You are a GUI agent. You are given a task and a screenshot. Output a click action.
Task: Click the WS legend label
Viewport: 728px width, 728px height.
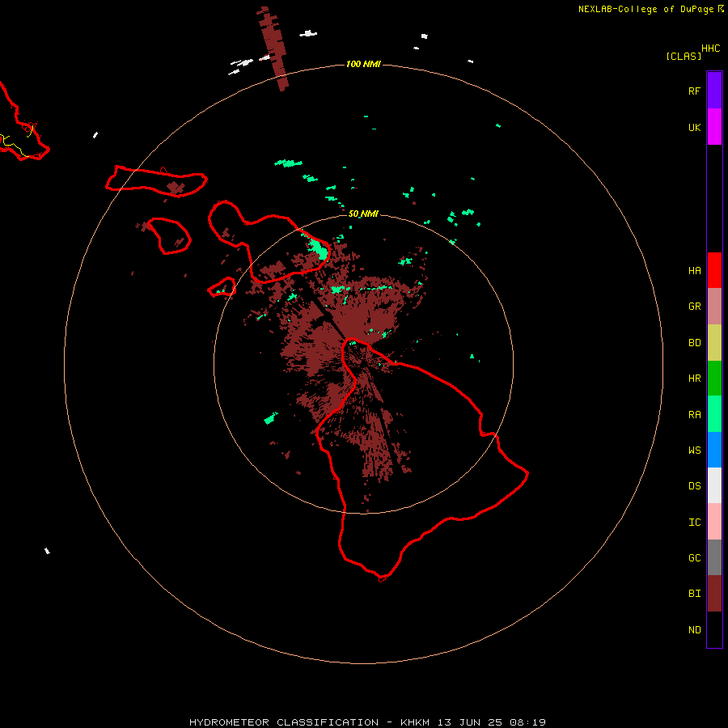point(694,451)
